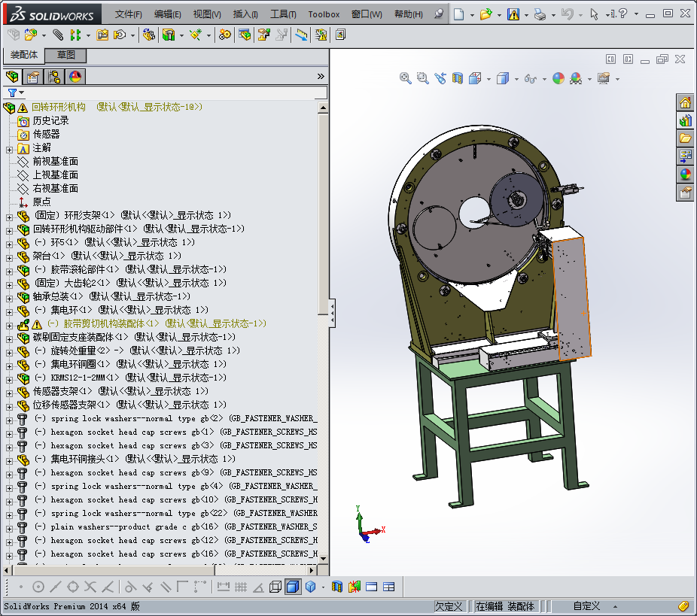The height and width of the screenshot is (616, 697).
Task: Open the AssemblyXpert warning icon
Action: pyautogui.click(x=321, y=35)
